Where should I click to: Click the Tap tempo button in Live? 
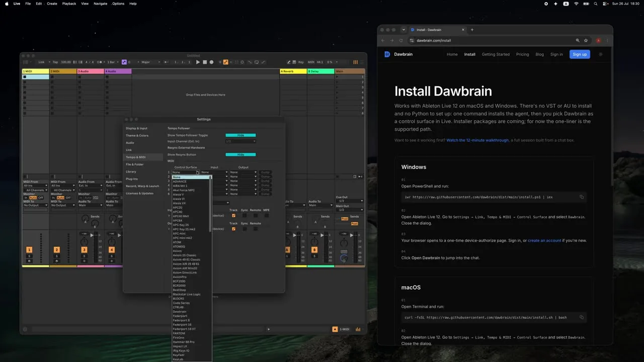(x=55, y=62)
